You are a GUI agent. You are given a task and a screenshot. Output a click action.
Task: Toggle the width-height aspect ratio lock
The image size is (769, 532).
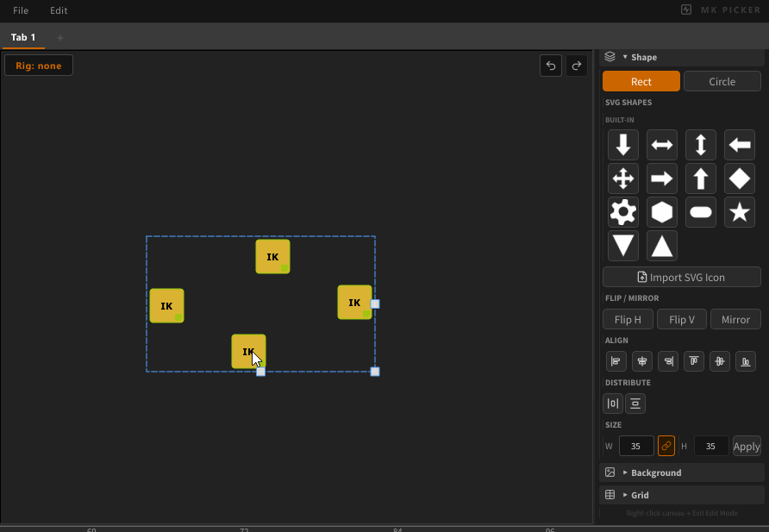[666, 446]
